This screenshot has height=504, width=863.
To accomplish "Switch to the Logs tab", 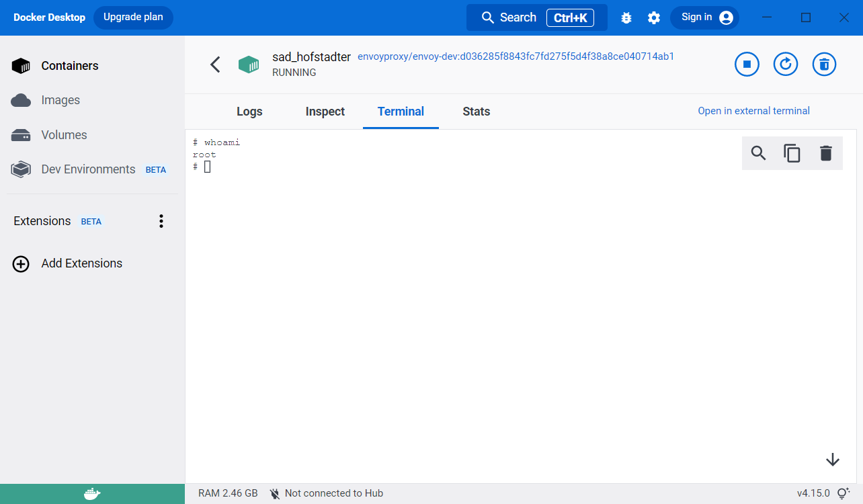I will (249, 112).
